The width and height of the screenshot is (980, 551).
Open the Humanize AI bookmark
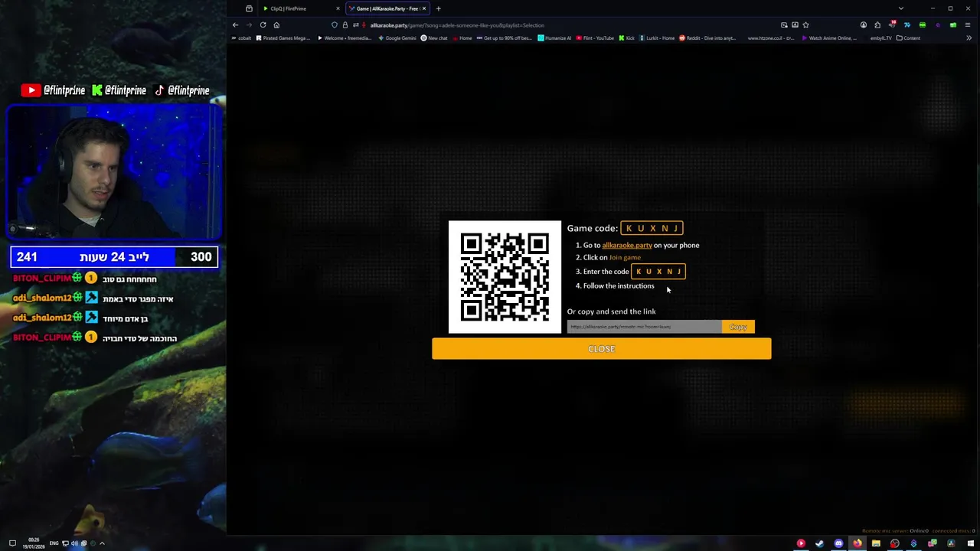tap(554, 37)
